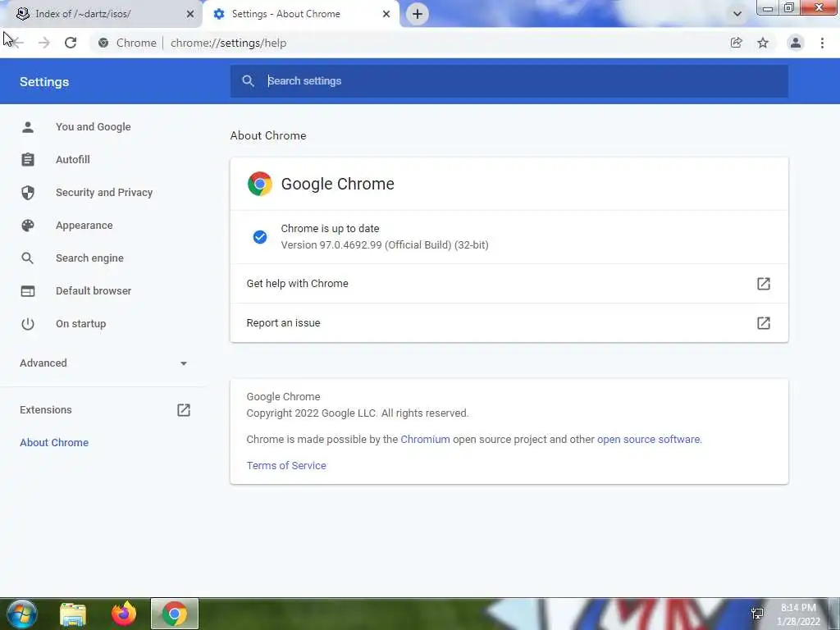Click the Chrome taskbar button

174,614
